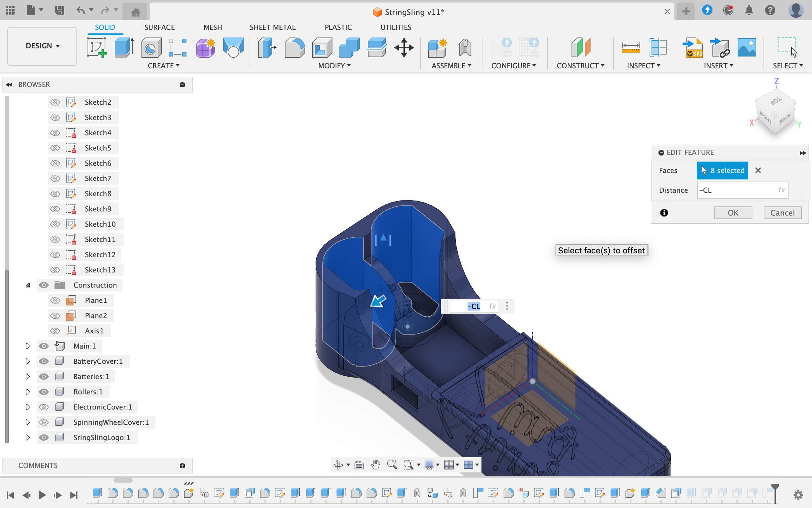Click the New Component assemble icon

tap(437, 47)
